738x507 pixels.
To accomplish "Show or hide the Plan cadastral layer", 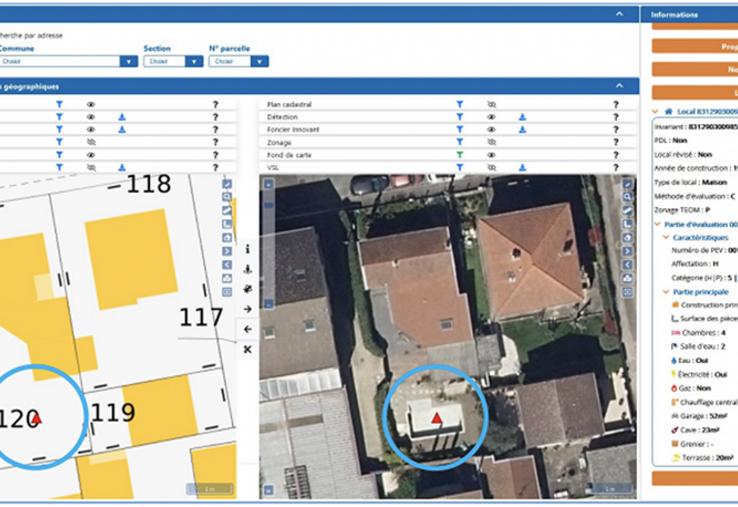I will coord(491,104).
